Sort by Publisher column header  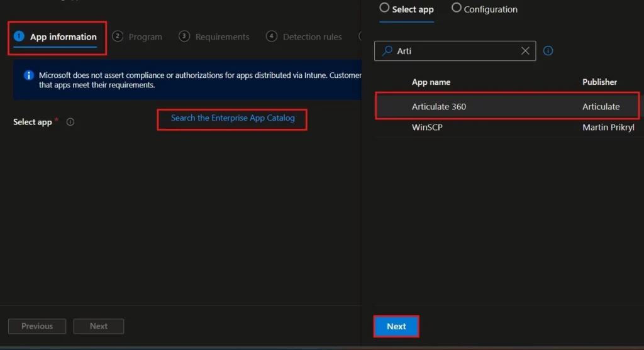tap(599, 82)
